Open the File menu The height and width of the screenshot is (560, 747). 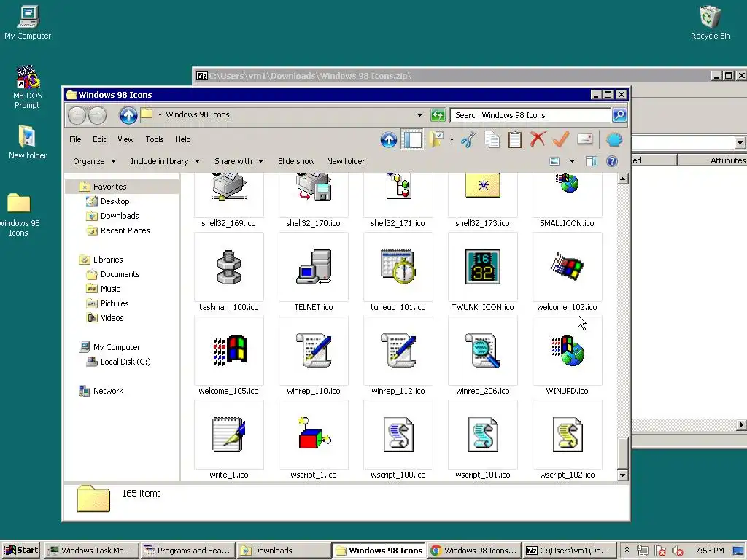75,139
